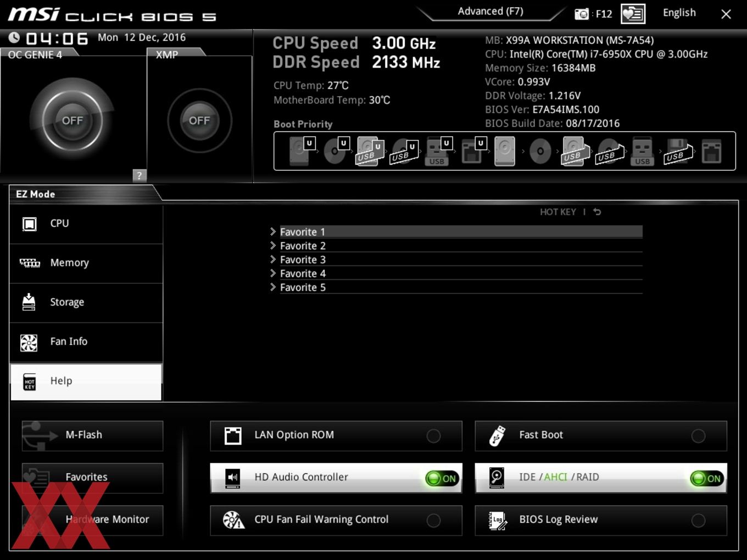Click the BIOS Ver E7A54IMS.100 value

tap(566, 109)
